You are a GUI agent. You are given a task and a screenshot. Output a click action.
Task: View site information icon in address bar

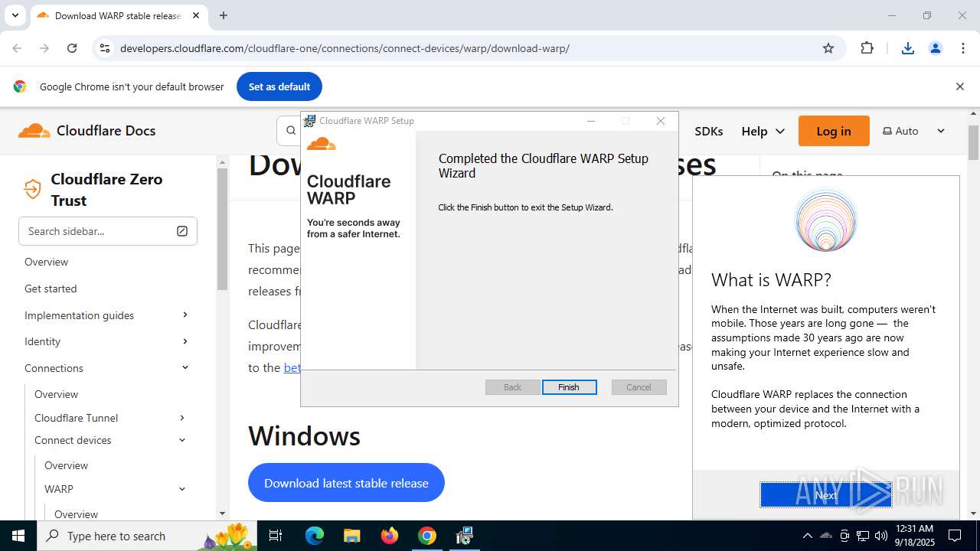[x=105, y=48]
